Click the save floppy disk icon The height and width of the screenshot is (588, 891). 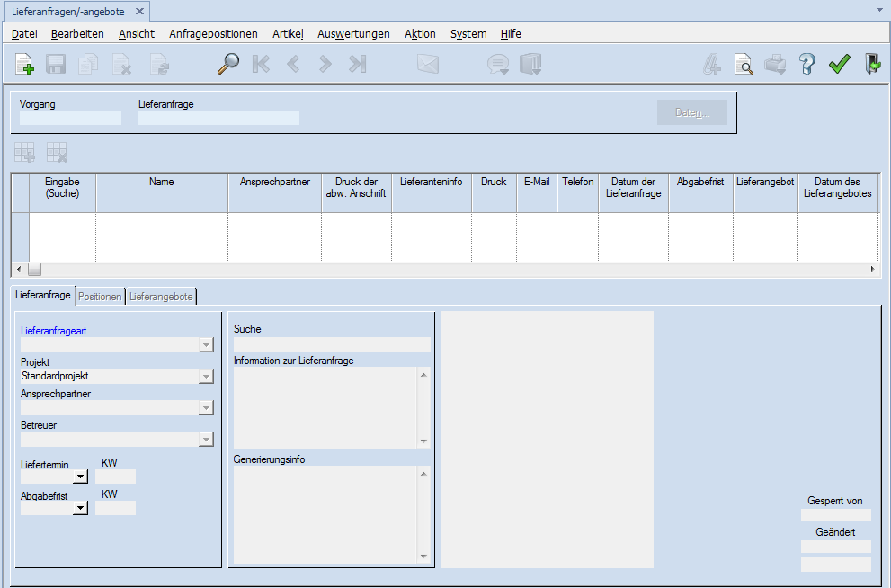pyautogui.click(x=56, y=65)
